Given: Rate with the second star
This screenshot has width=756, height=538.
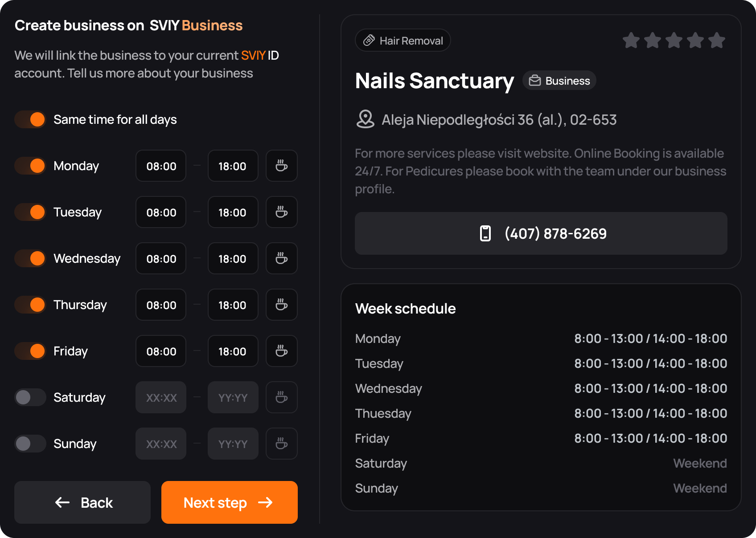Looking at the screenshot, I should (x=653, y=41).
